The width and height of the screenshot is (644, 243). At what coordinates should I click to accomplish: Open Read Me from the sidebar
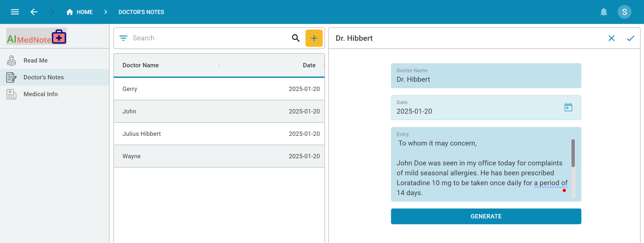tap(36, 60)
